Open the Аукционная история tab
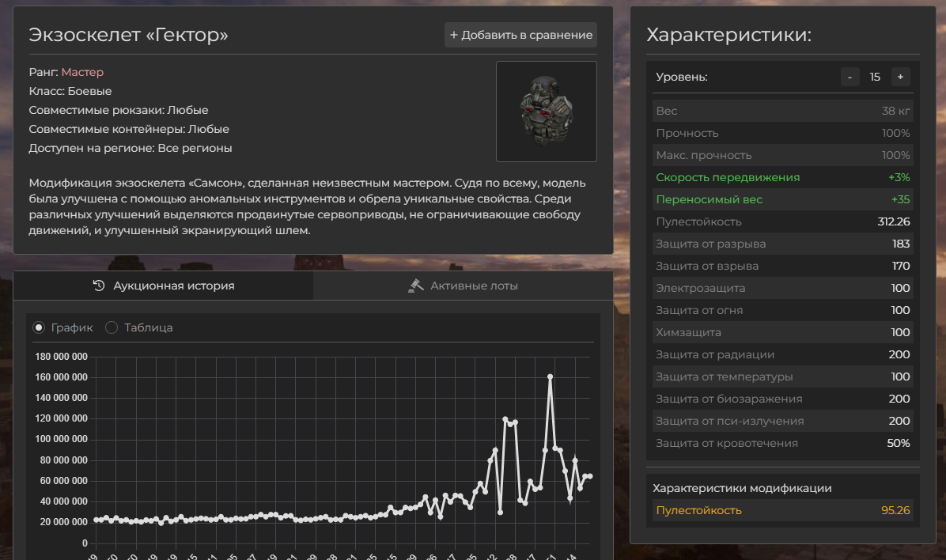This screenshot has height=560, width=946. pos(164,286)
